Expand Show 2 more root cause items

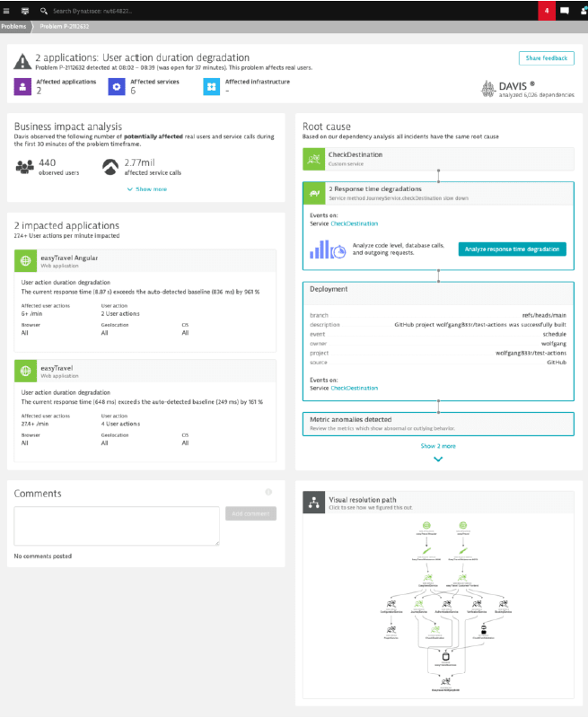tap(438, 446)
